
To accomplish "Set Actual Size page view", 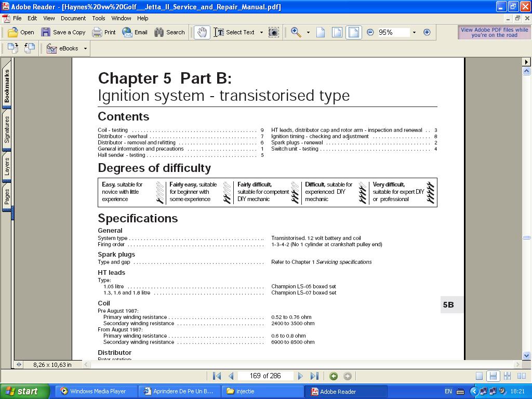I will pos(321,32).
